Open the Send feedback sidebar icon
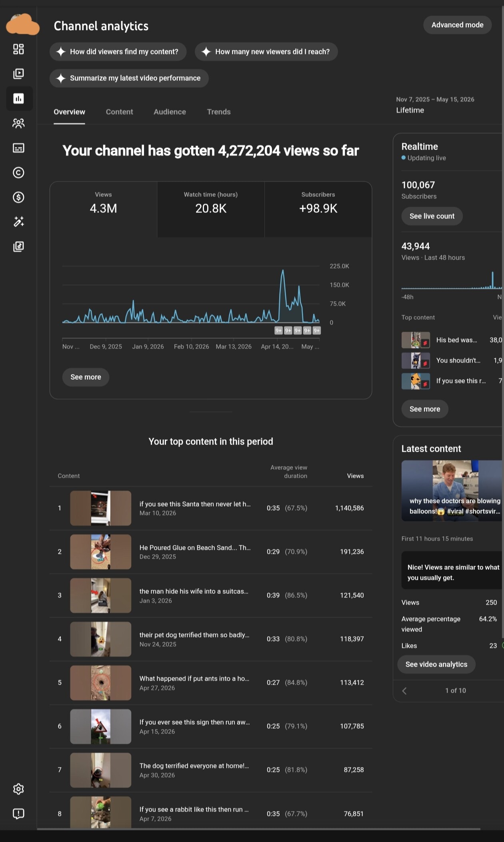This screenshot has height=842, width=504. tap(18, 814)
